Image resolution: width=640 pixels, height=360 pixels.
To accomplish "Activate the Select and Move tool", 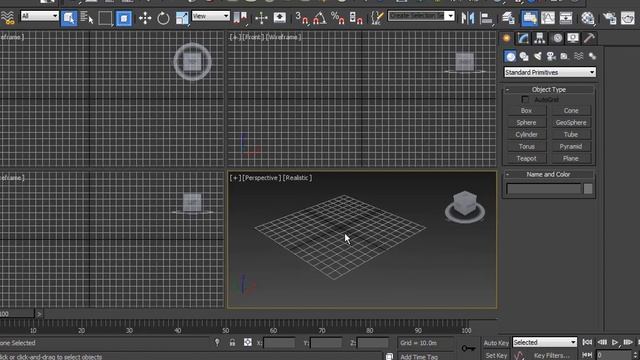I will coord(145,18).
